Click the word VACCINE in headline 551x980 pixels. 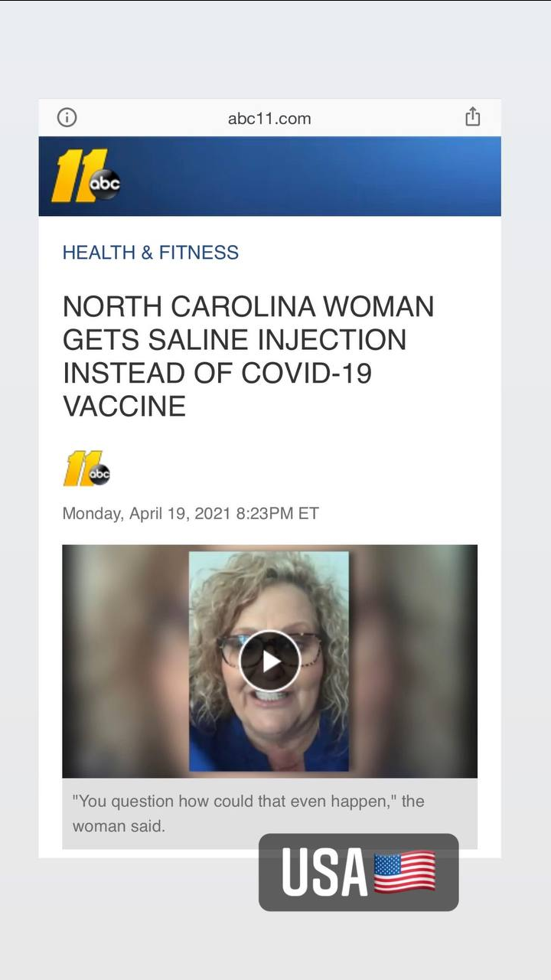(x=124, y=406)
